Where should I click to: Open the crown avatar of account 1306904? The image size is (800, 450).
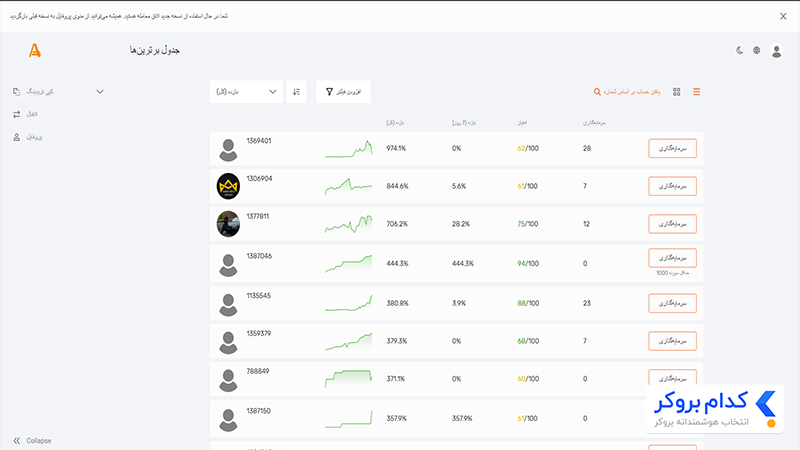tap(228, 186)
